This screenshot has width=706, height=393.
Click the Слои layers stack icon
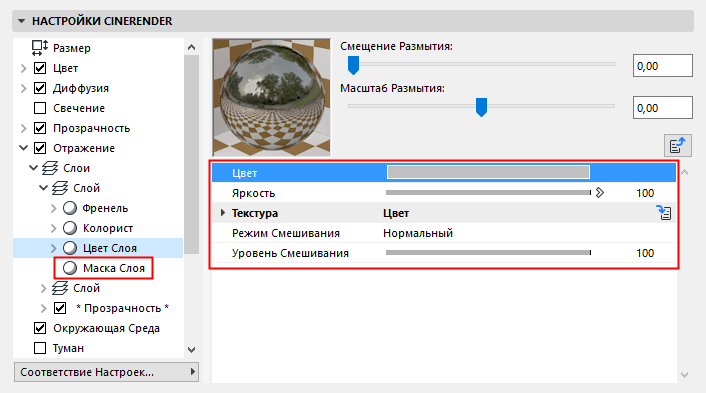coord(50,168)
